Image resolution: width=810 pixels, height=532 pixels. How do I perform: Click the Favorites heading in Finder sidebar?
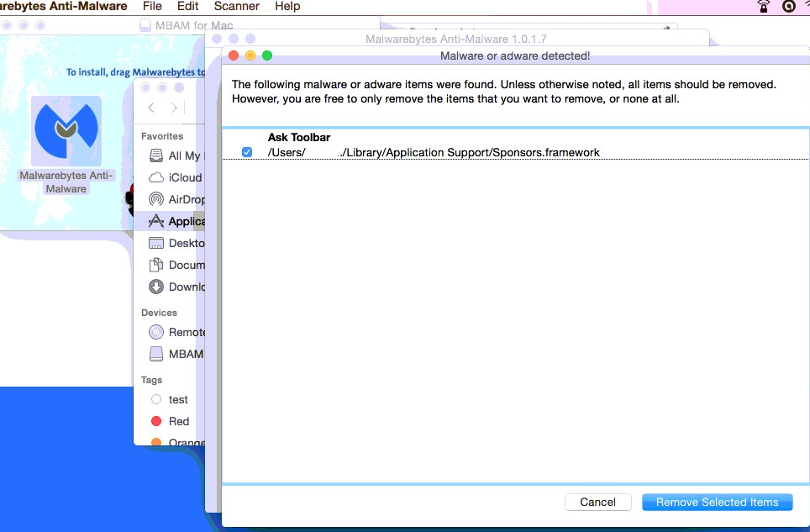[x=161, y=136]
